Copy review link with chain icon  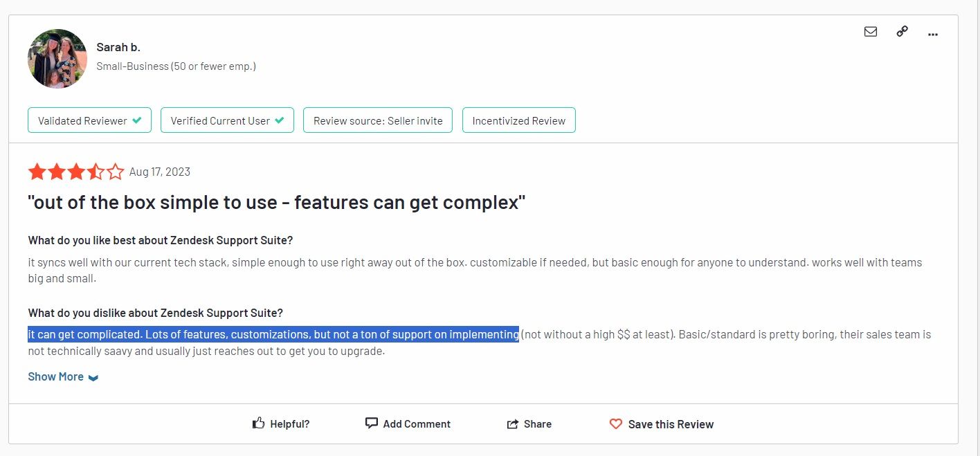click(902, 32)
